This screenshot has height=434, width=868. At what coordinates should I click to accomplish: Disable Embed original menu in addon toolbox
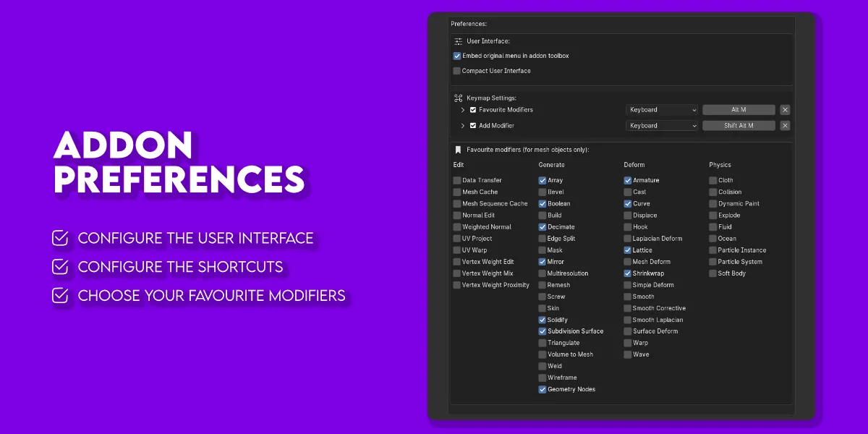coord(457,56)
